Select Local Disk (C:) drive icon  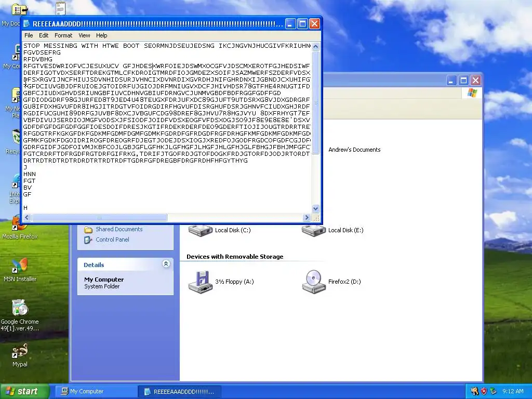(200, 230)
